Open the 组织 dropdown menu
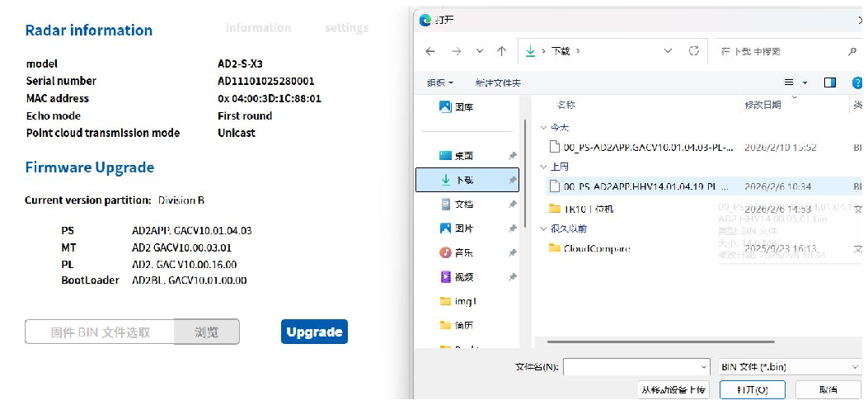 (440, 83)
